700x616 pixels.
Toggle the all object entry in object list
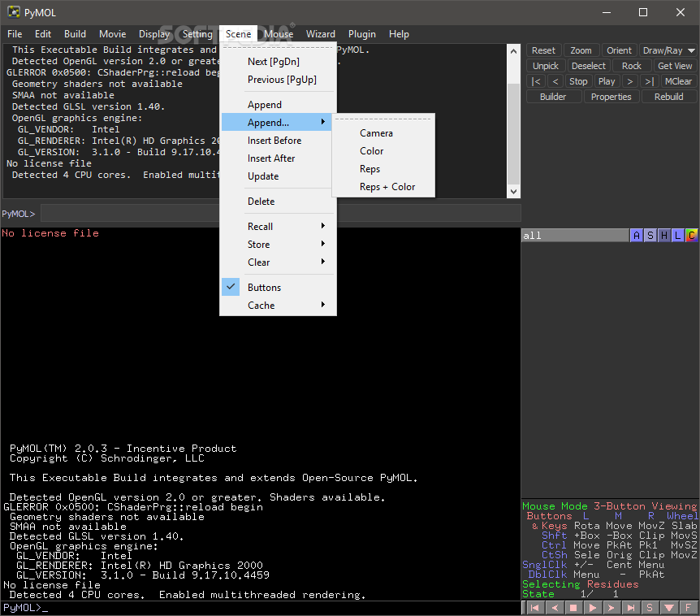(576, 236)
